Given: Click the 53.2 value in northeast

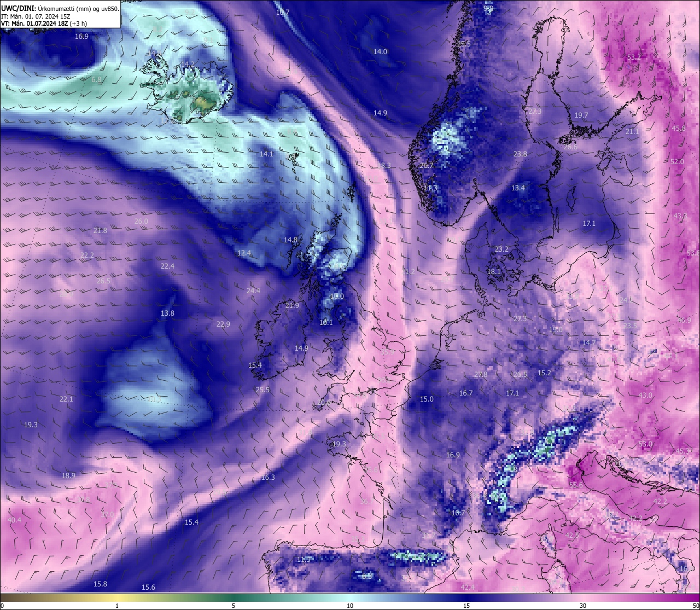Looking at the screenshot, I should 634,57.
